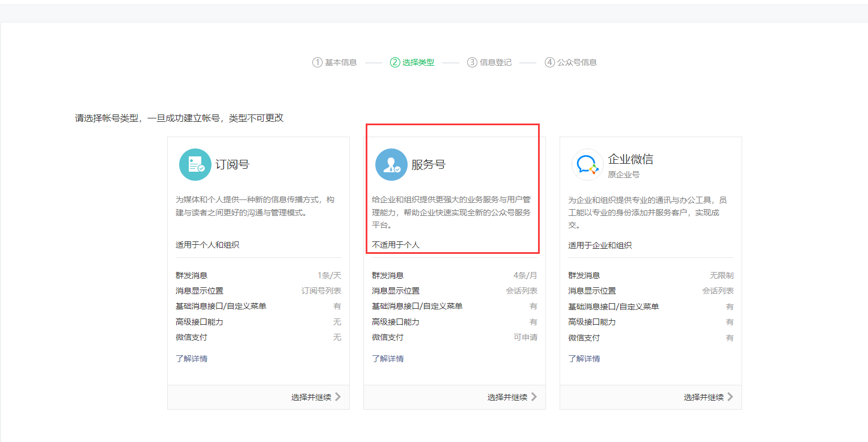
Task: Click the step 2 circle number icon
Action: [x=395, y=62]
